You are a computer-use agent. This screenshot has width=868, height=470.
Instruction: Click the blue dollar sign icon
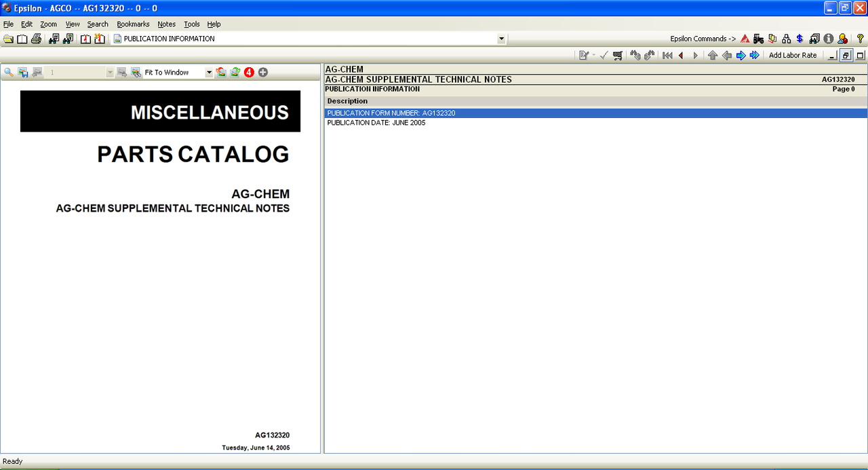[x=800, y=39]
